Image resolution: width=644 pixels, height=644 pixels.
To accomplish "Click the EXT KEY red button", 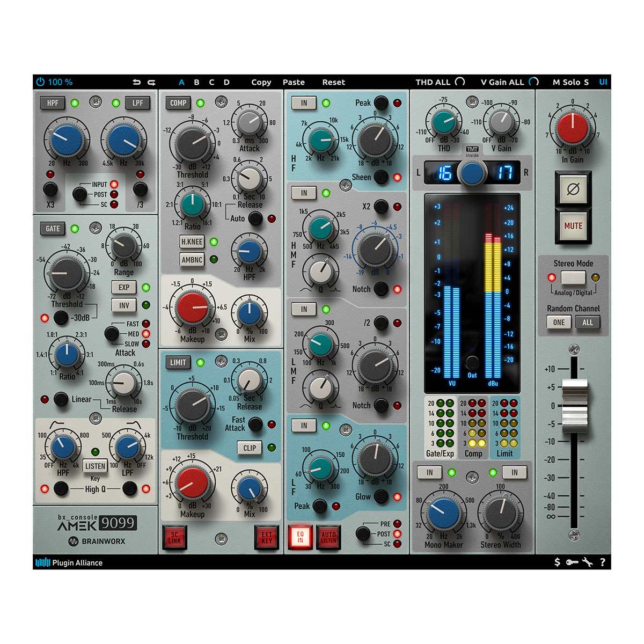I will pos(267,537).
